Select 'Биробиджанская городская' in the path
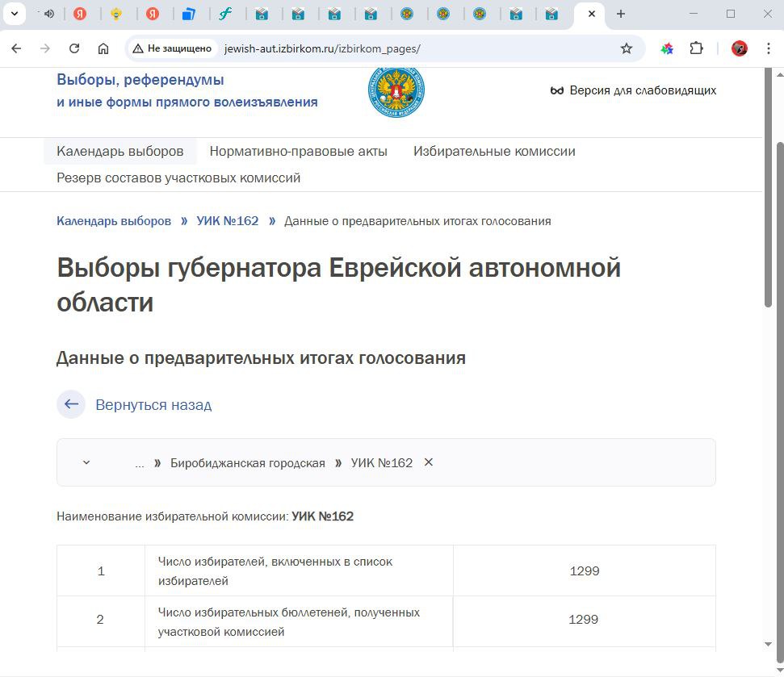This screenshot has height=677, width=784. [248, 463]
